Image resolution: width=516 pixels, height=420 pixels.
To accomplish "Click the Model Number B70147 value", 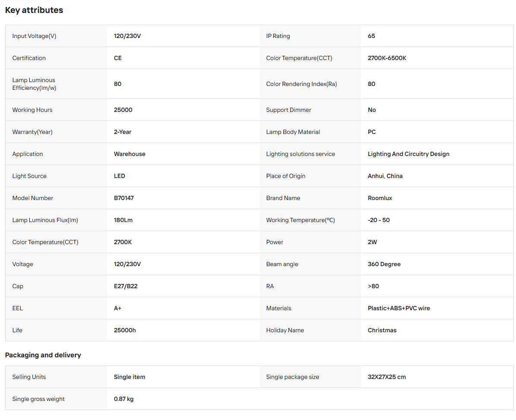I will [124, 198].
